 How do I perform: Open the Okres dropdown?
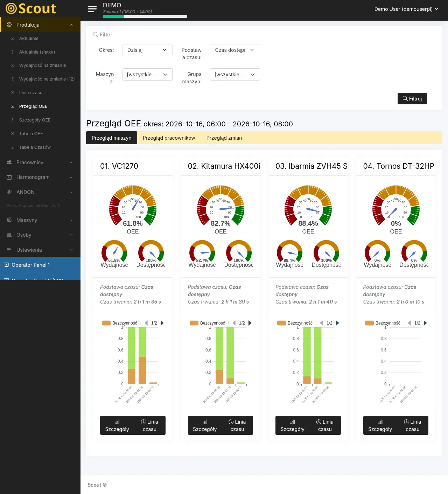147,50
